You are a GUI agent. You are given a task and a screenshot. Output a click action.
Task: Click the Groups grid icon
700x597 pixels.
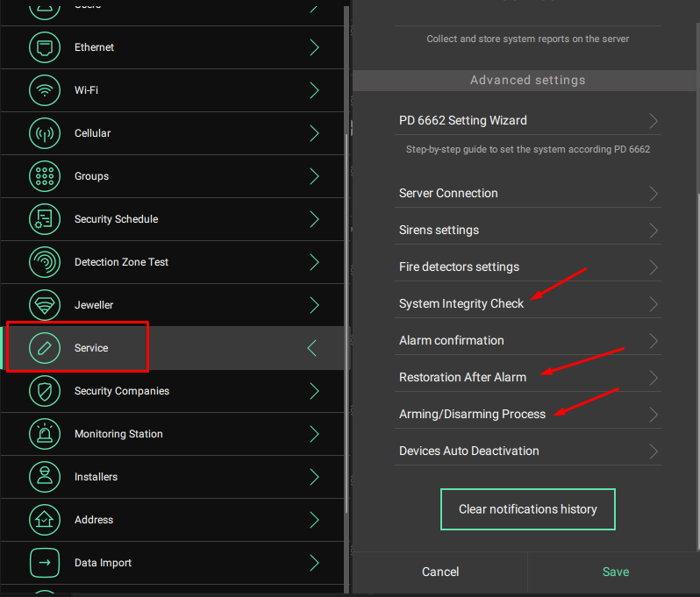click(x=45, y=176)
